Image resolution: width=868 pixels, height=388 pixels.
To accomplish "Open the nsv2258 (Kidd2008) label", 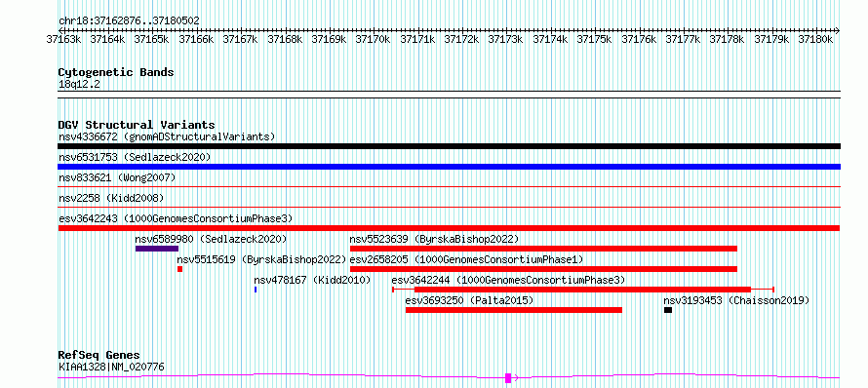I will [x=111, y=198].
